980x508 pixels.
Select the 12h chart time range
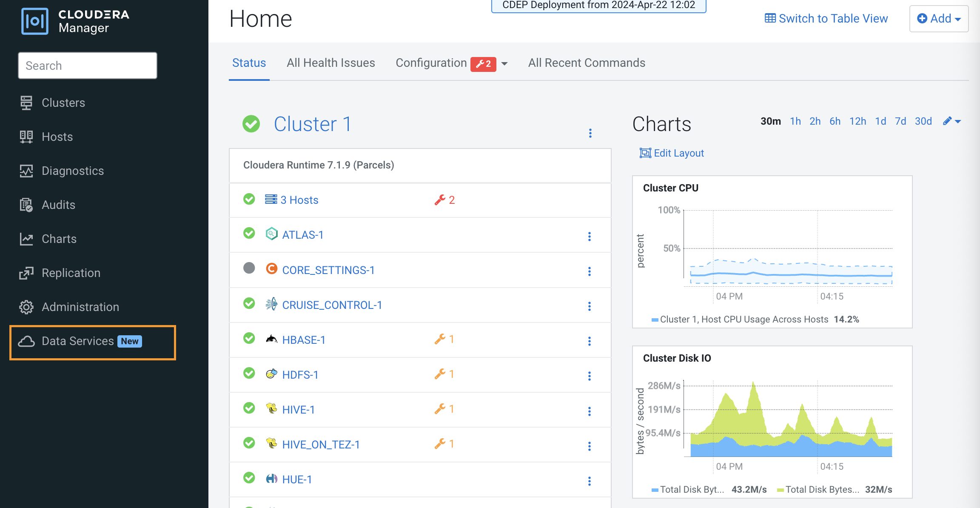point(858,121)
